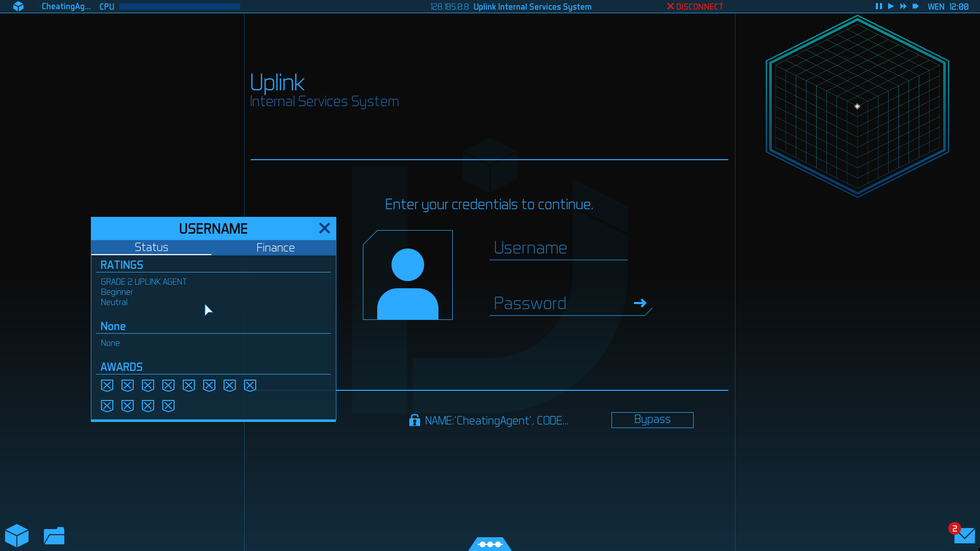Pause the game time

tap(878, 7)
